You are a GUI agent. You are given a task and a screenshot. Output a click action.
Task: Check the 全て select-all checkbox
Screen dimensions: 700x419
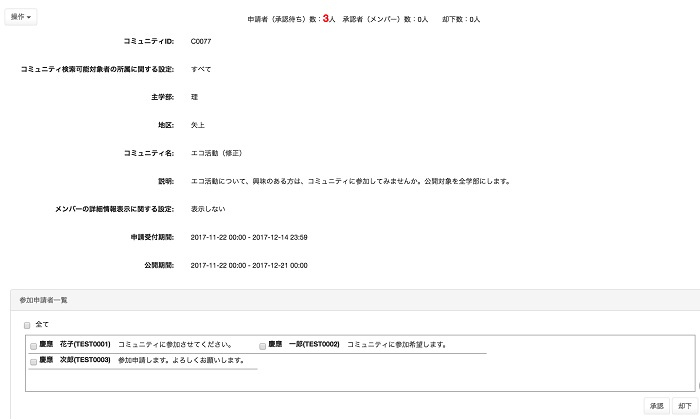[27, 325]
